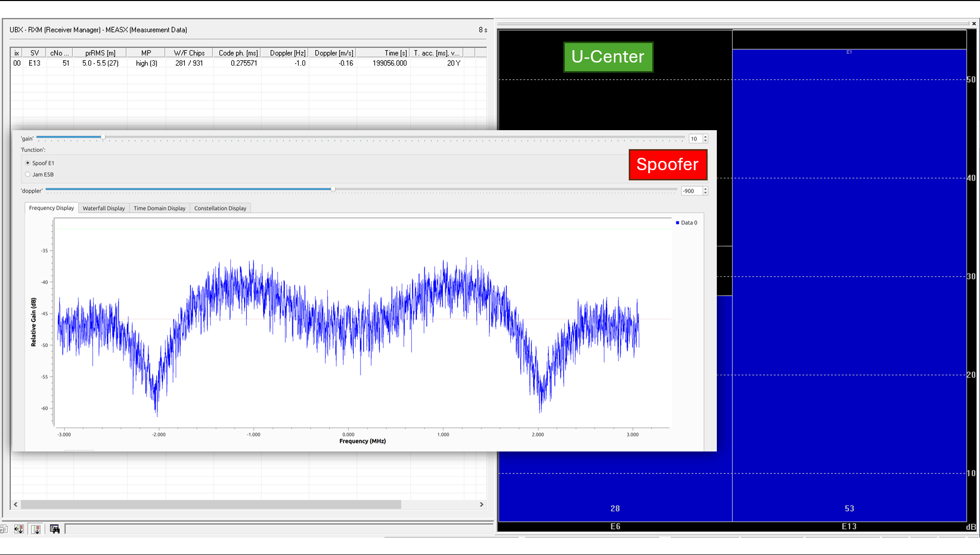Click the horizontal scrollbar's left arrow
Screen dimensions: 980x555
point(16,504)
